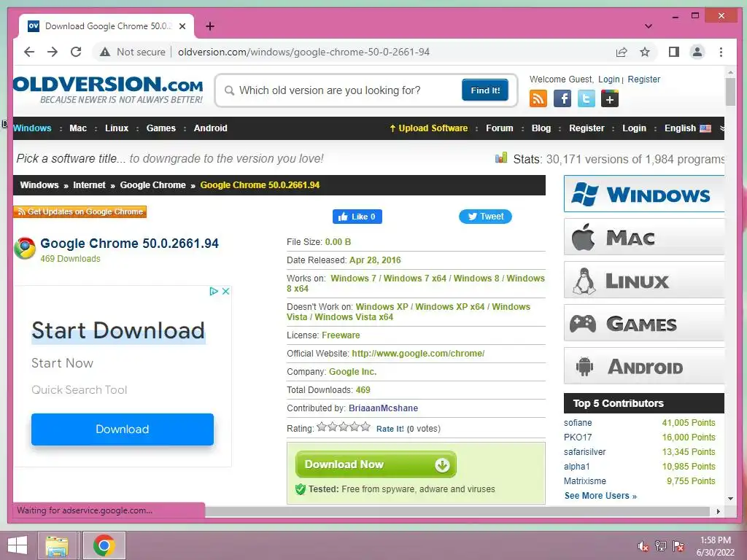The image size is (747, 560).
Task: Open the google.com/chrome official website link
Action: click(x=418, y=354)
